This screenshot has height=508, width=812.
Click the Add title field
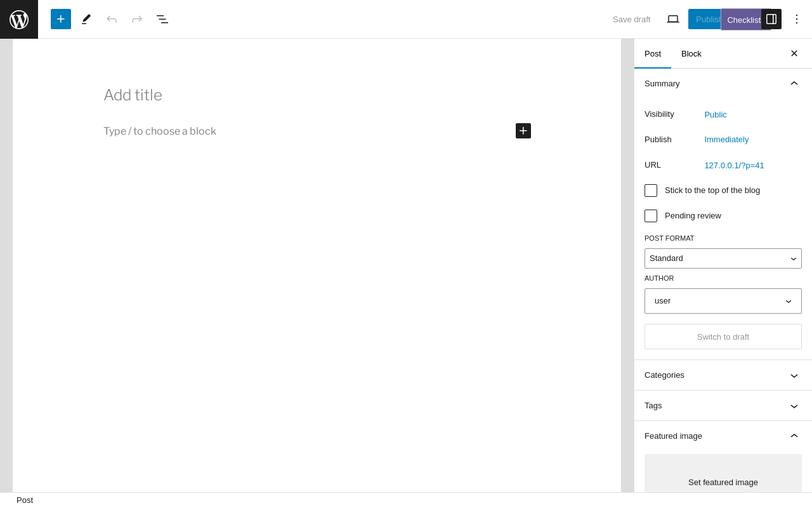(317, 95)
